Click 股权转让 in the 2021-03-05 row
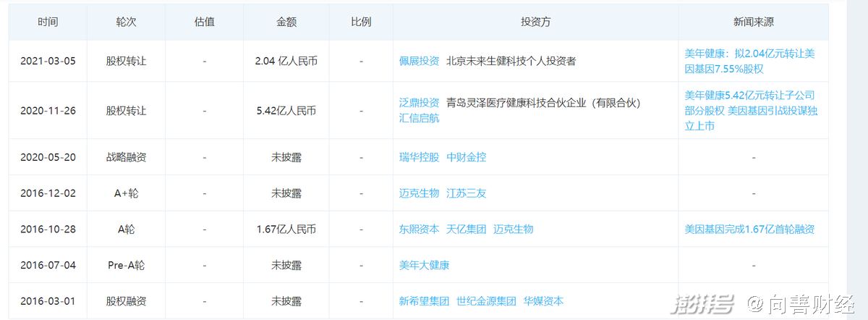This screenshot has height=320, width=868. pyautogui.click(x=127, y=62)
